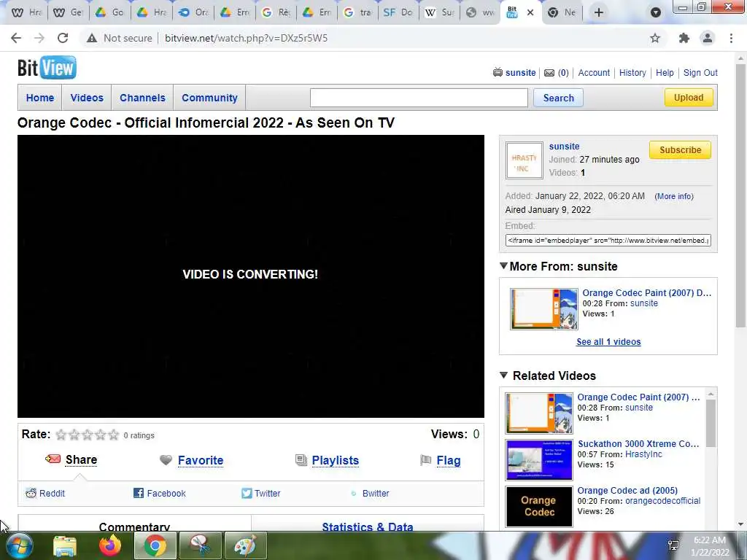
Task: Click the Playlists icon
Action: [301, 460]
